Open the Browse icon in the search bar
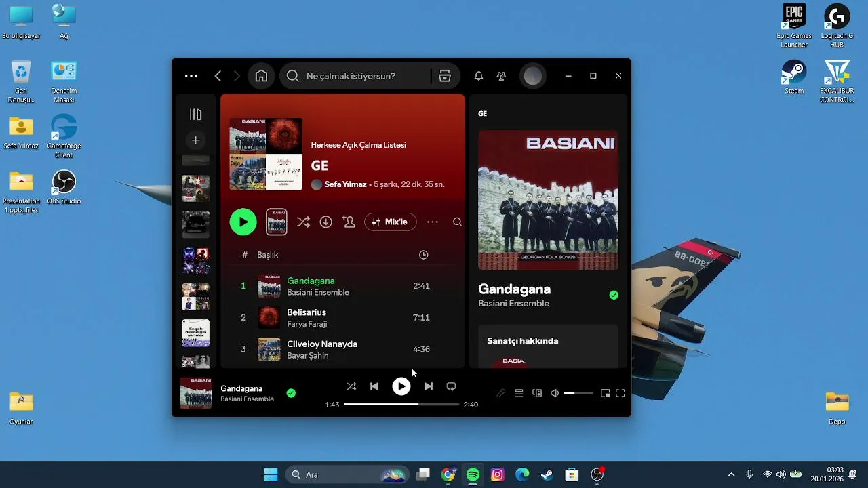The height and width of the screenshot is (488, 868). click(x=445, y=76)
